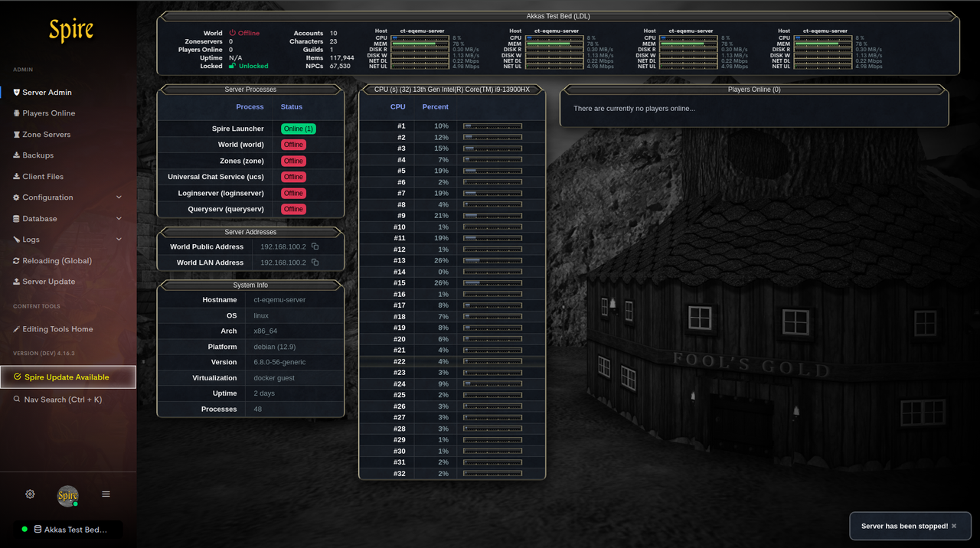
Task: Click the Items count 117,944
Action: pyautogui.click(x=342, y=58)
